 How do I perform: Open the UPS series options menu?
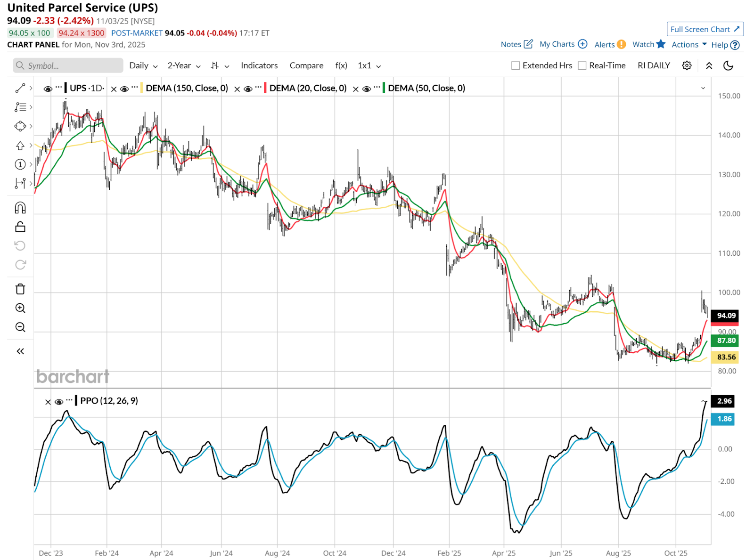pyautogui.click(x=59, y=87)
